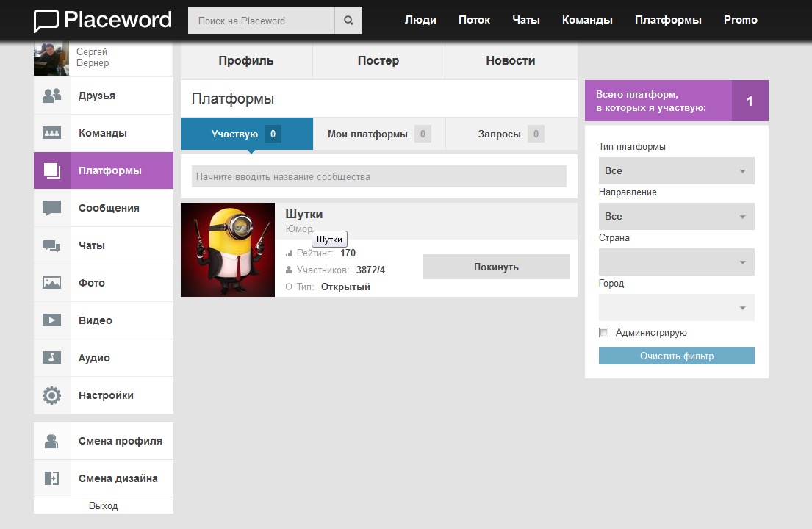This screenshot has height=529, width=812.
Task: Click the search magnifier icon
Action: pos(348,20)
